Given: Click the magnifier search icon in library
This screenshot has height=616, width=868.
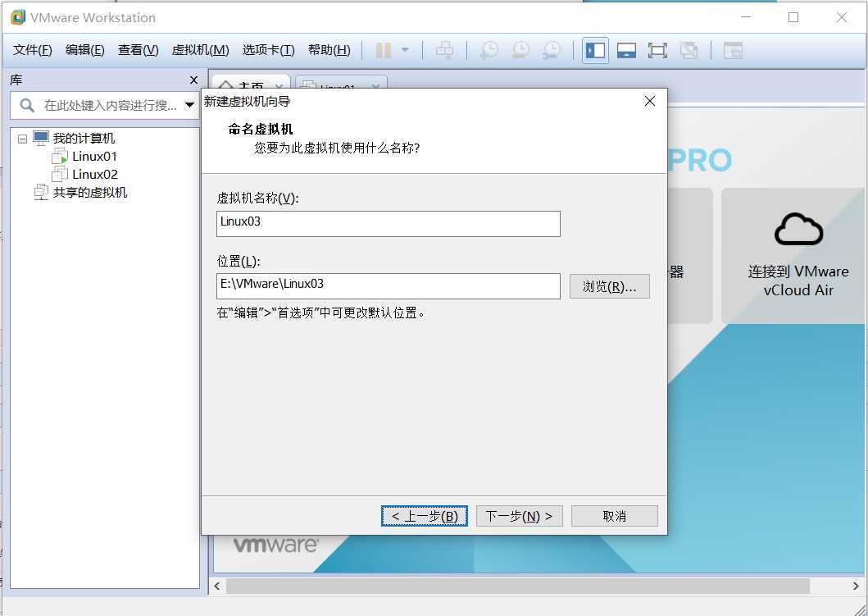Looking at the screenshot, I should click(x=26, y=105).
